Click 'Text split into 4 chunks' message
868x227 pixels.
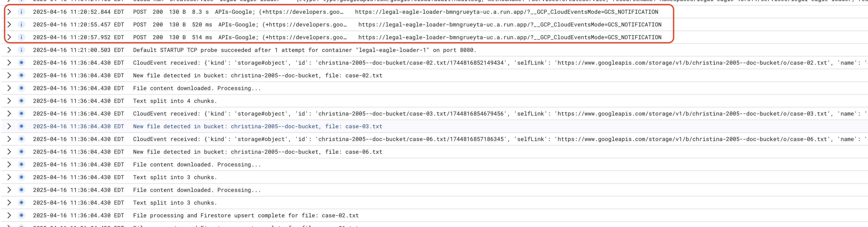click(x=175, y=101)
